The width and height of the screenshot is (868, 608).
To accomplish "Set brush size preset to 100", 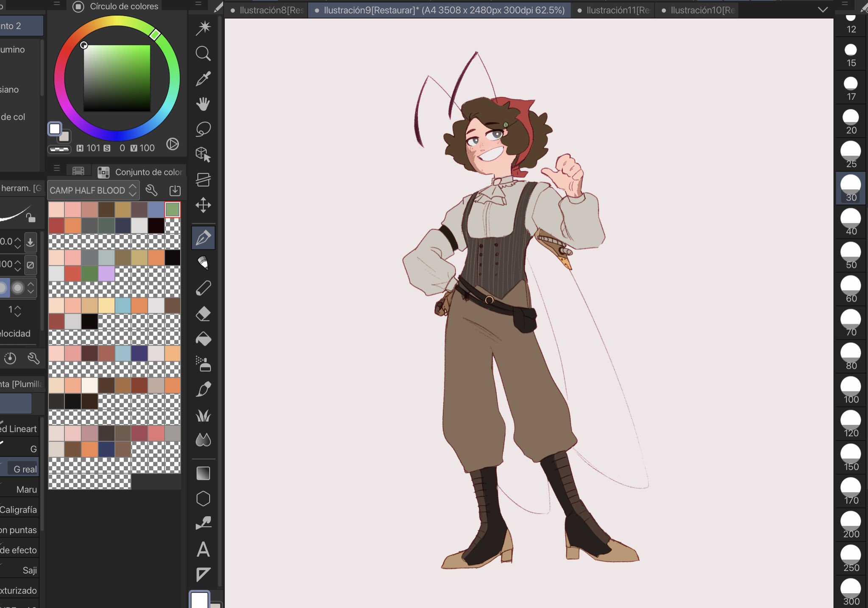I will tap(851, 390).
